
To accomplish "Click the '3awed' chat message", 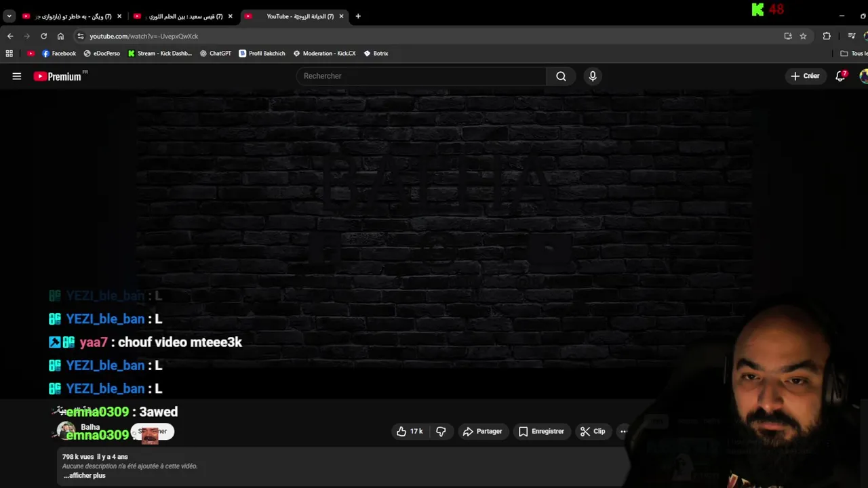I will pyautogui.click(x=158, y=411).
